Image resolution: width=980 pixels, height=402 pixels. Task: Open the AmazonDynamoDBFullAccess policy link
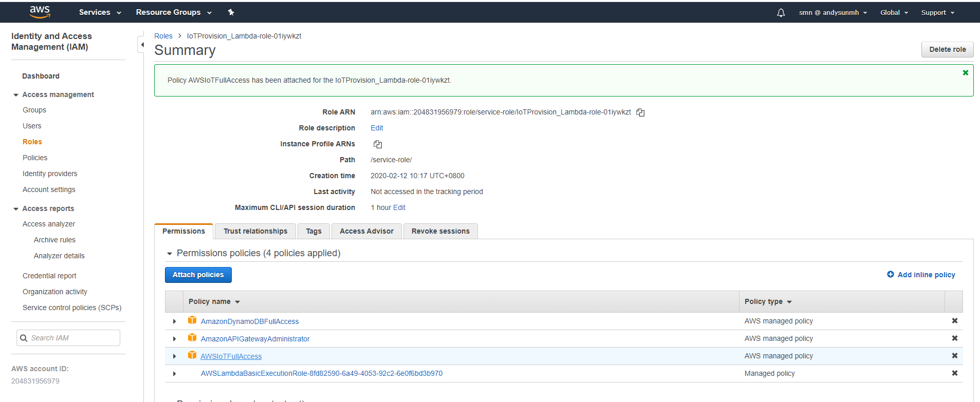[x=250, y=321]
